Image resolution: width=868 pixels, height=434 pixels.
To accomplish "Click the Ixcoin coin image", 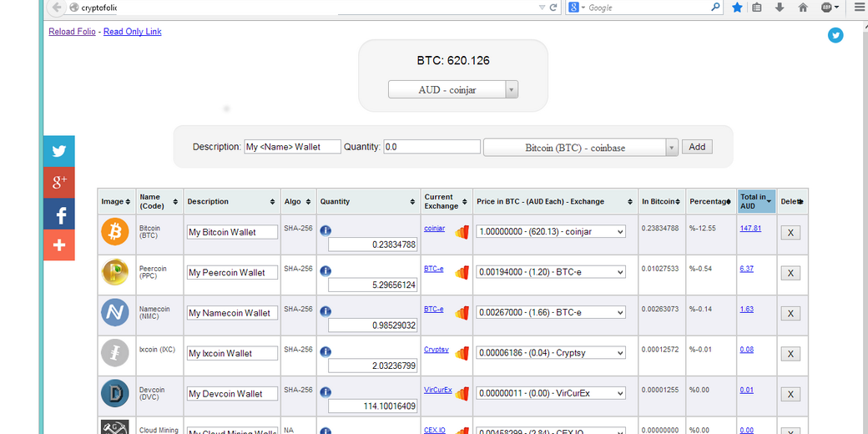I will tap(115, 352).
